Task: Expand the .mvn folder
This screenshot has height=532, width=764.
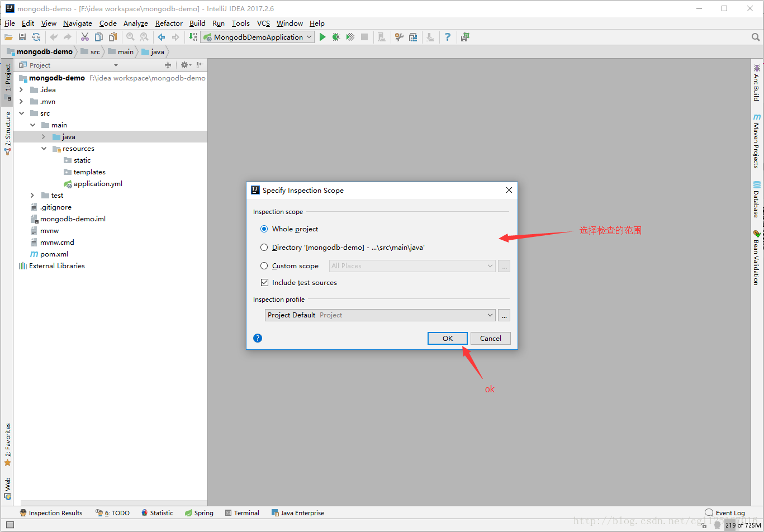Action: (x=21, y=102)
